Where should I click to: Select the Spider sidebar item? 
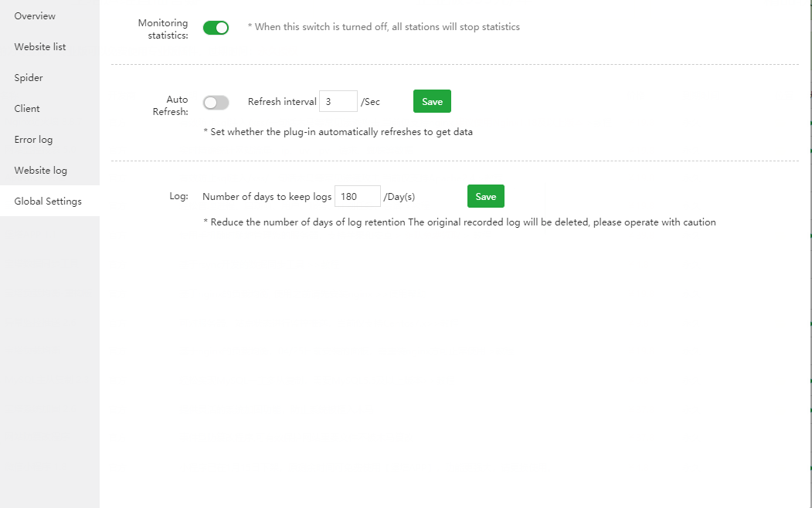click(29, 78)
